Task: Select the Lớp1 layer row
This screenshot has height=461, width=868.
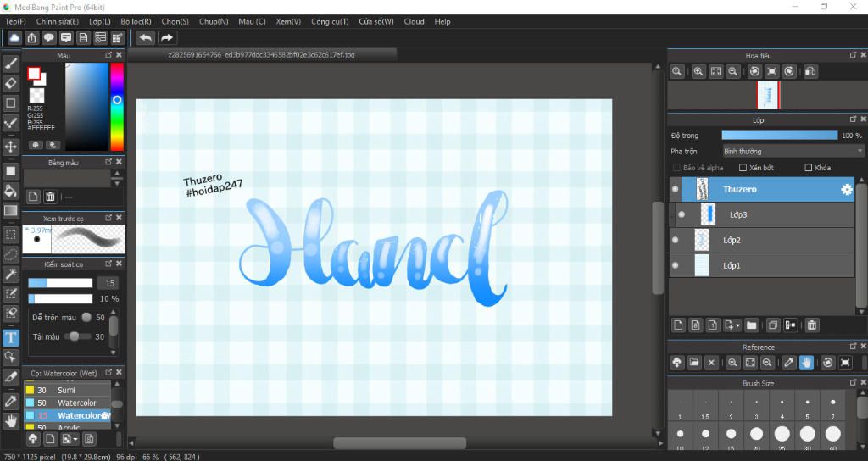Action: click(762, 265)
